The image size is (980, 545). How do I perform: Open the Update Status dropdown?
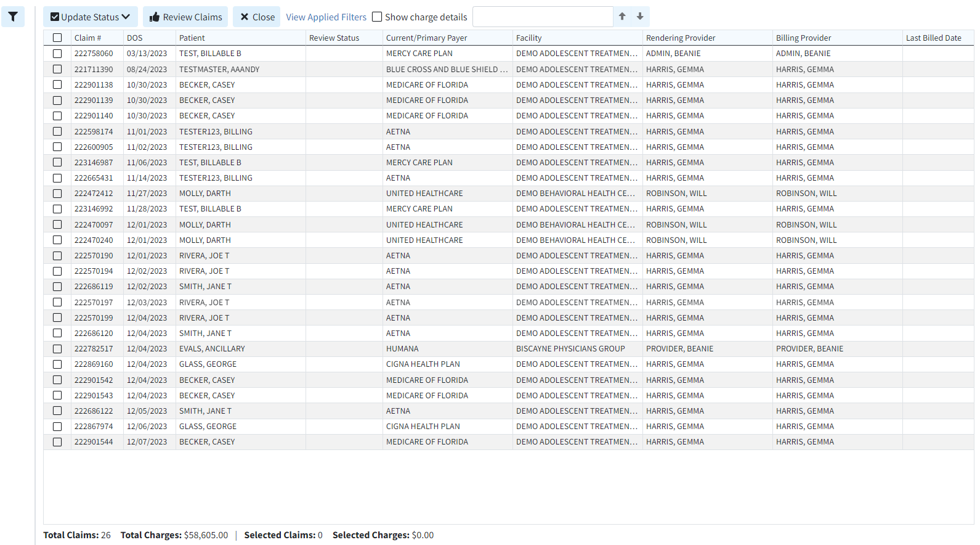[x=91, y=17]
